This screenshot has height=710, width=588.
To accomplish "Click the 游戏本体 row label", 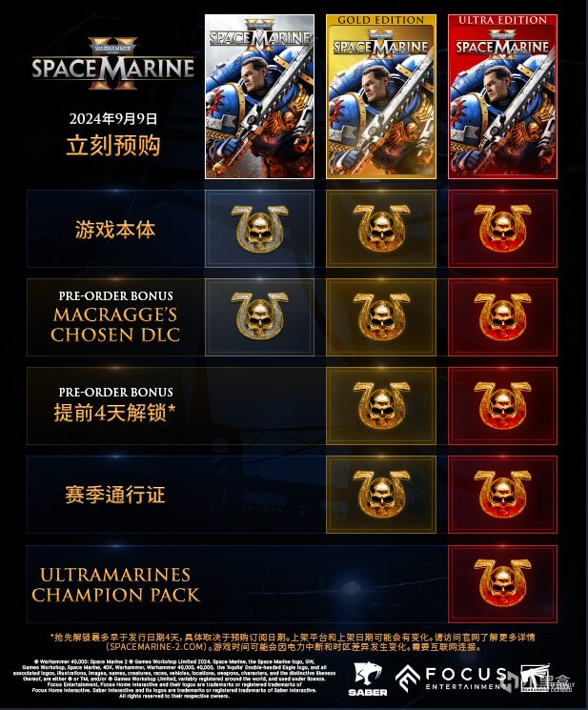I will (x=115, y=230).
